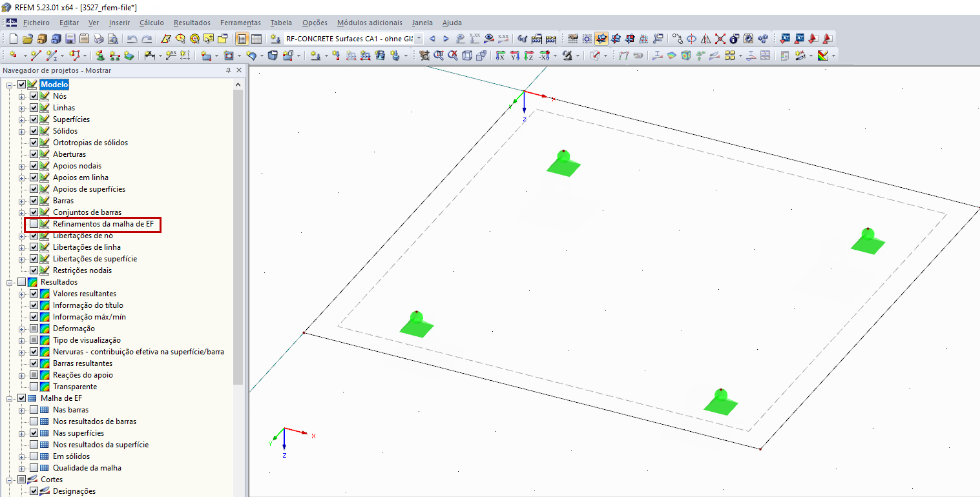This screenshot has width=980, height=497.
Task: Collapse the Malha de EF tree node
Action: click(x=10, y=398)
